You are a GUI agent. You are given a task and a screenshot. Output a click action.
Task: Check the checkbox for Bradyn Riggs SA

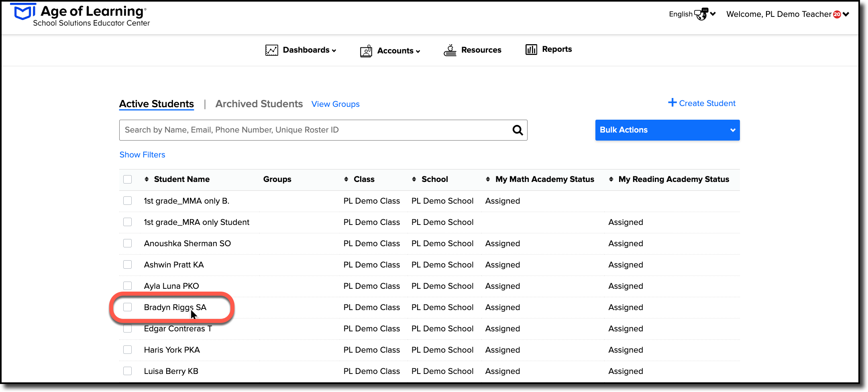pos(128,307)
